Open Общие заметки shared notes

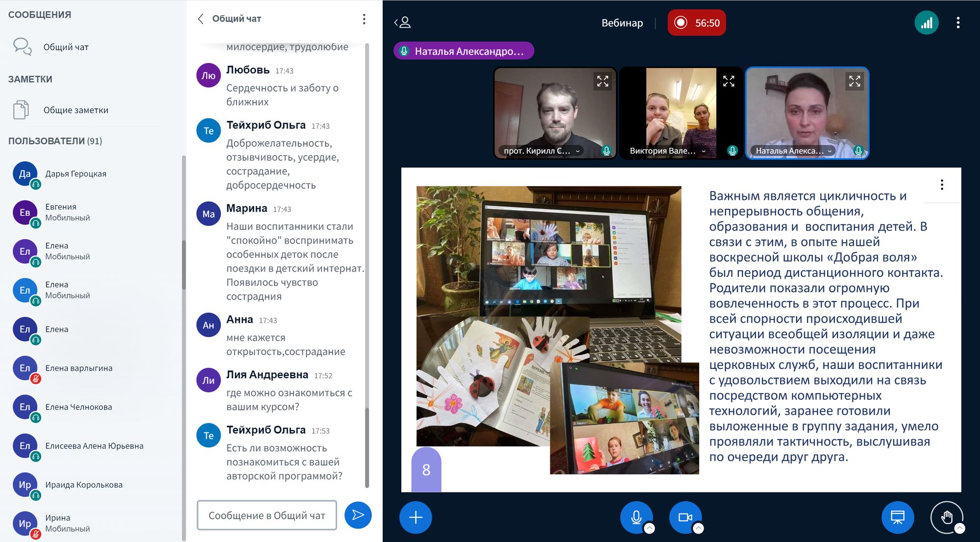[75, 110]
